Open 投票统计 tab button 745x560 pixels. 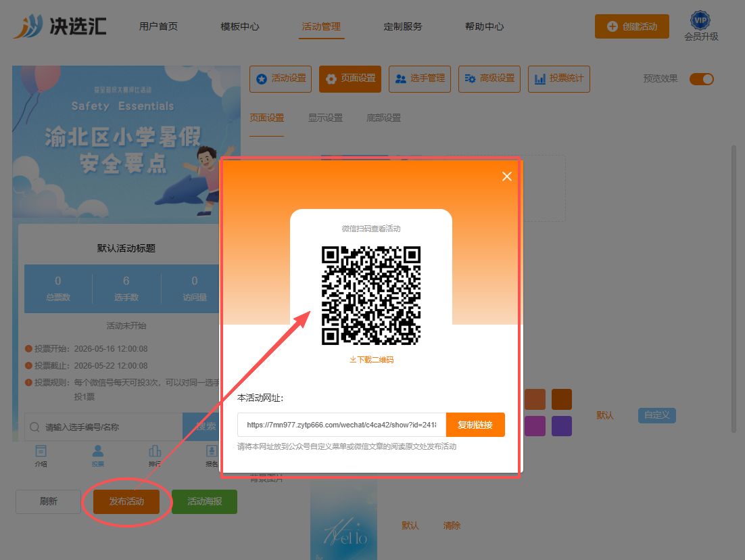click(x=558, y=79)
